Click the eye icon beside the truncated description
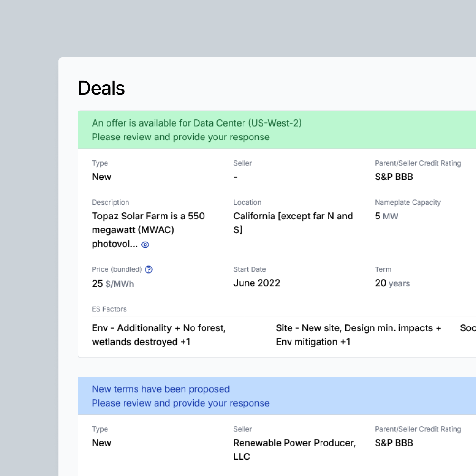The image size is (476, 476). (146, 245)
